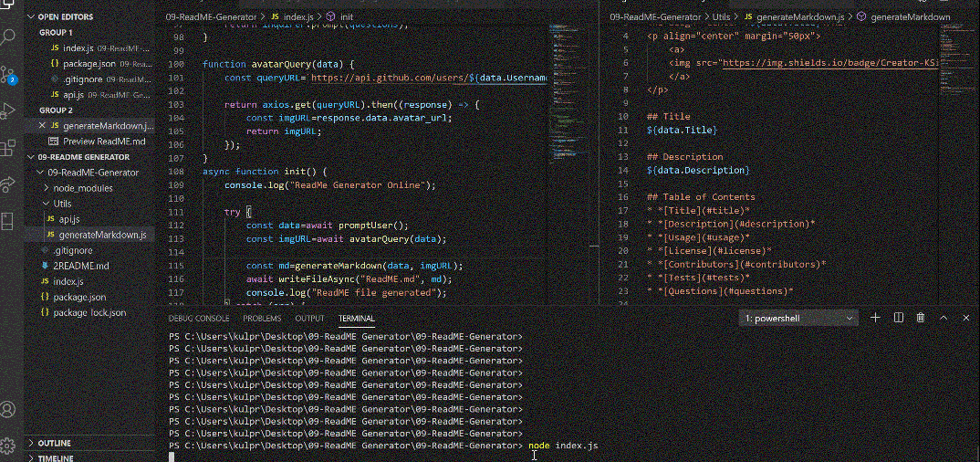
Task: Open the Manage gear icon
Action: pos(8,446)
